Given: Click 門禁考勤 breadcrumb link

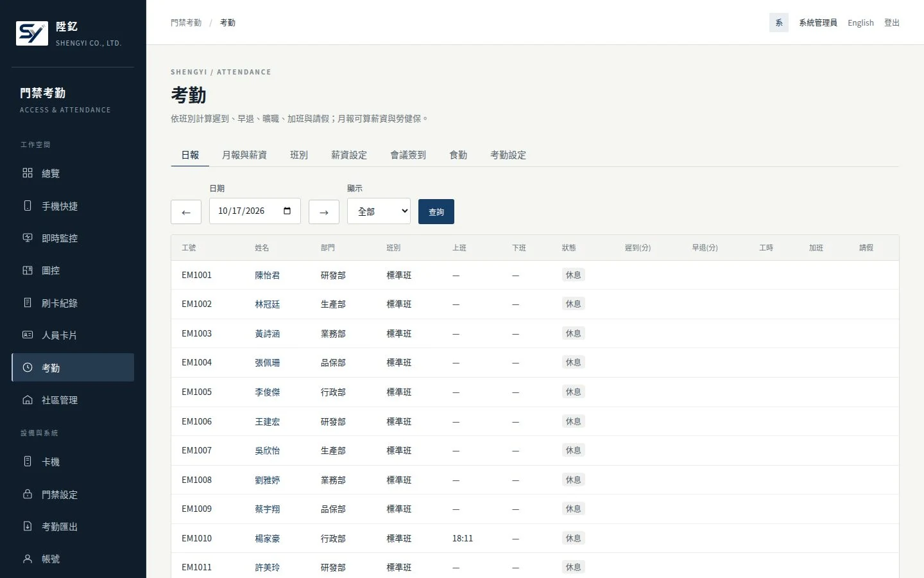Looking at the screenshot, I should pyautogui.click(x=186, y=22).
